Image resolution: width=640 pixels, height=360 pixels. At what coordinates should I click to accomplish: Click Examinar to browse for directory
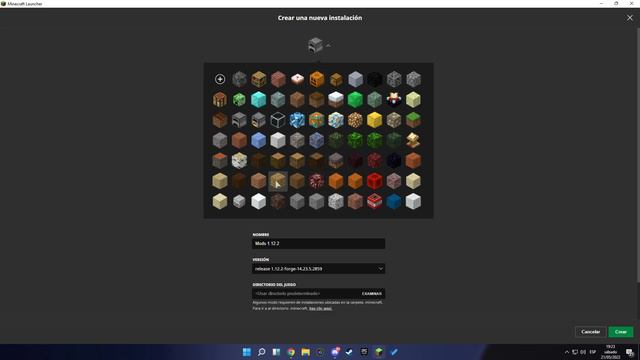coord(372,293)
